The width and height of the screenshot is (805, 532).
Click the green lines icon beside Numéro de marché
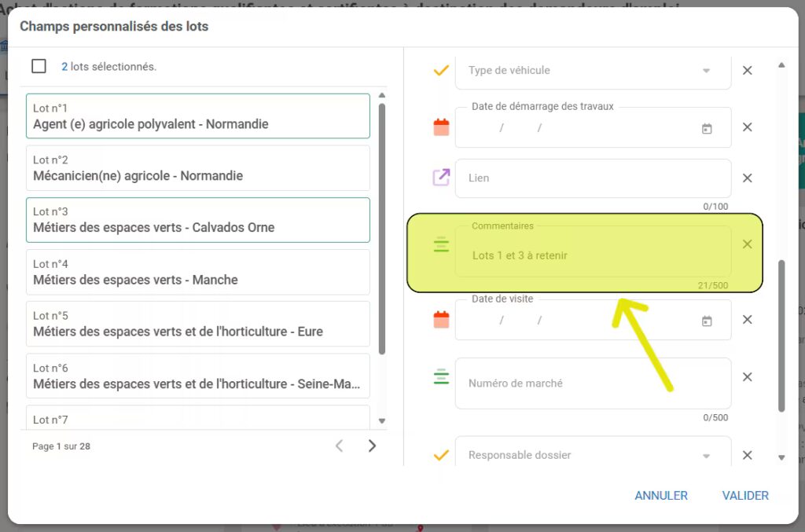click(x=440, y=376)
